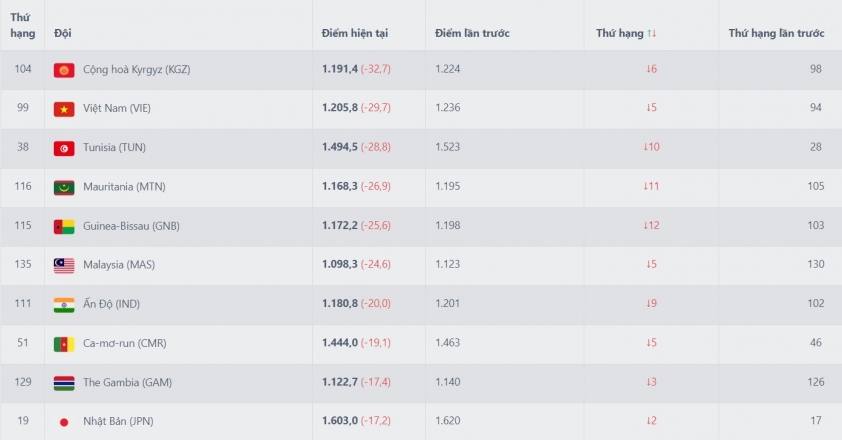842x440 pixels.
Task: Click the Vietnam flag icon
Action: pyautogui.click(x=64, y=109)
